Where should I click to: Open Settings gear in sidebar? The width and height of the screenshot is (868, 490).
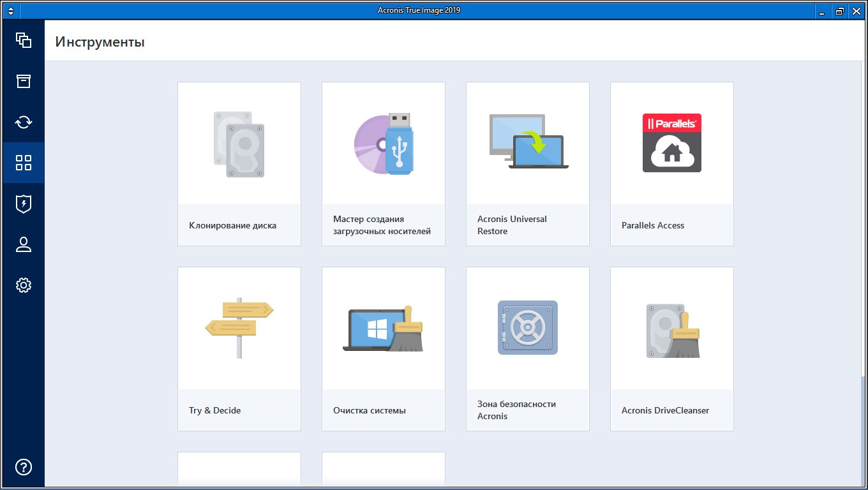point(24,285)
